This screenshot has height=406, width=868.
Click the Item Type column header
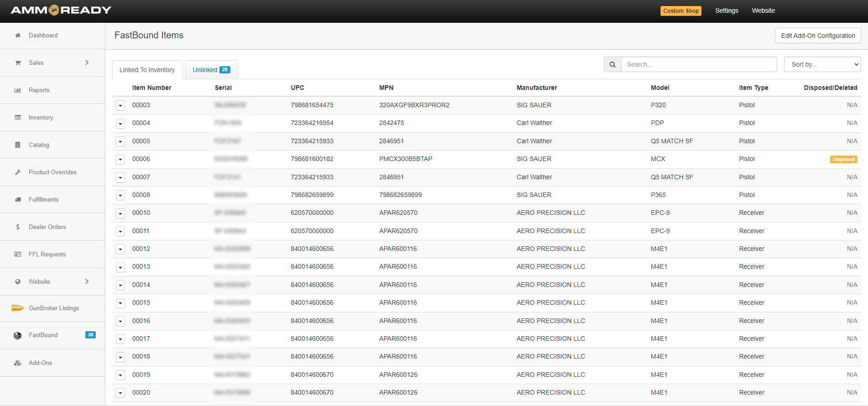pyautogui.click(x=754, y=88)
